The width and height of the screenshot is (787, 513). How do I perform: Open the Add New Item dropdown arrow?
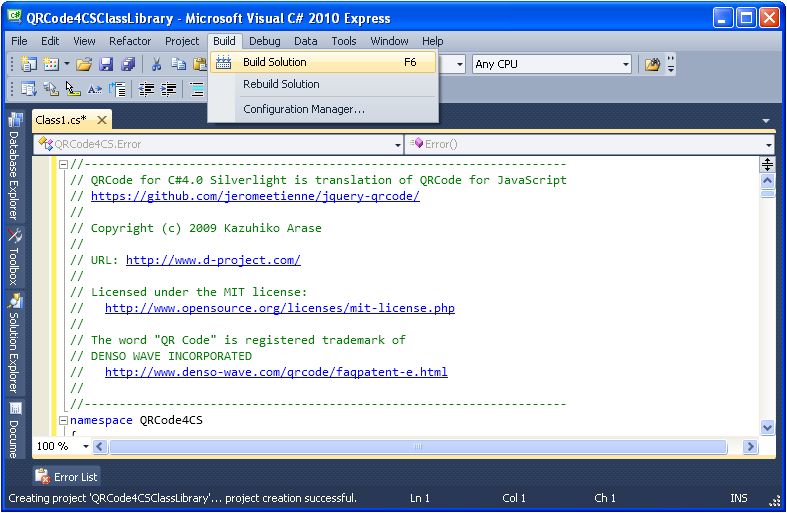pos(66,64)
